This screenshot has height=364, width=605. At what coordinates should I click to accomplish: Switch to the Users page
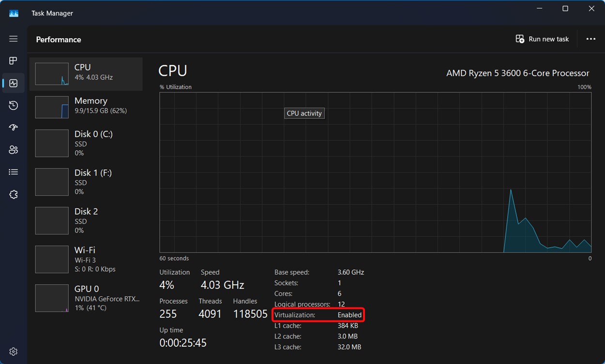(14, 150)
